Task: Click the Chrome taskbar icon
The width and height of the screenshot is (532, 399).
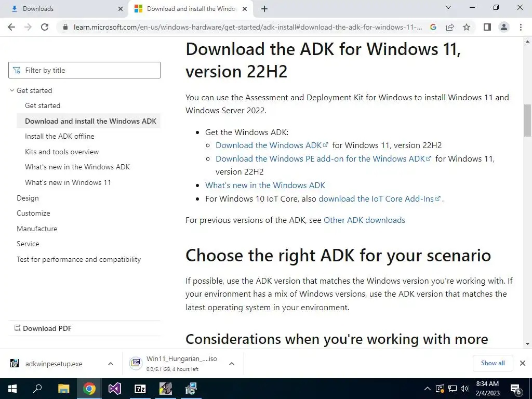Action: coord(89,389)
